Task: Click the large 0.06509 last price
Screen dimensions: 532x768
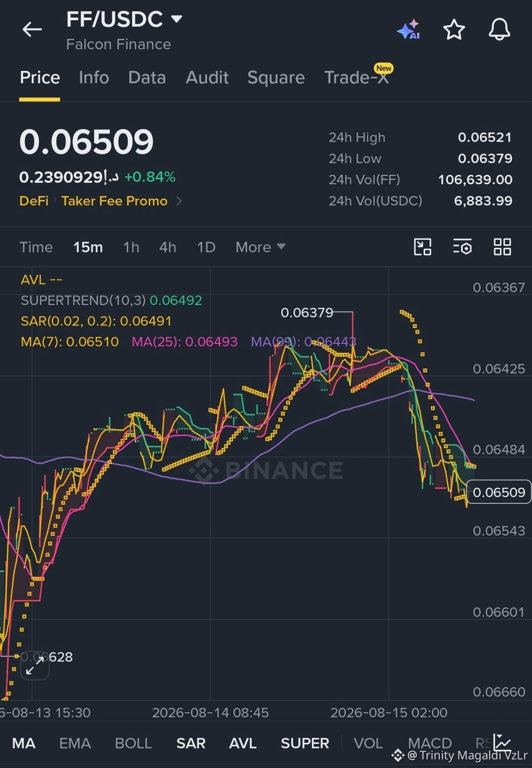Action: (86, 142)
